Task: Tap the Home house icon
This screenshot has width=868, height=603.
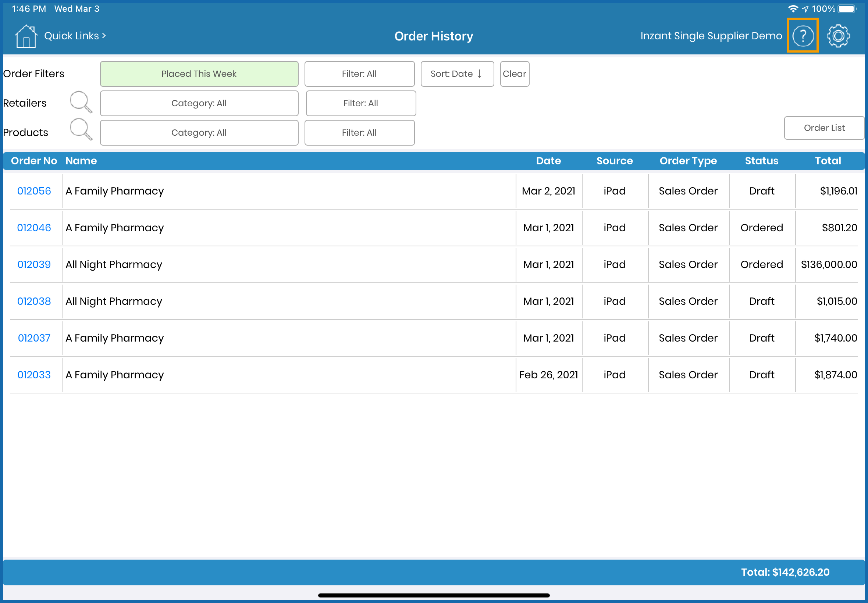Action: coord(26,36)
